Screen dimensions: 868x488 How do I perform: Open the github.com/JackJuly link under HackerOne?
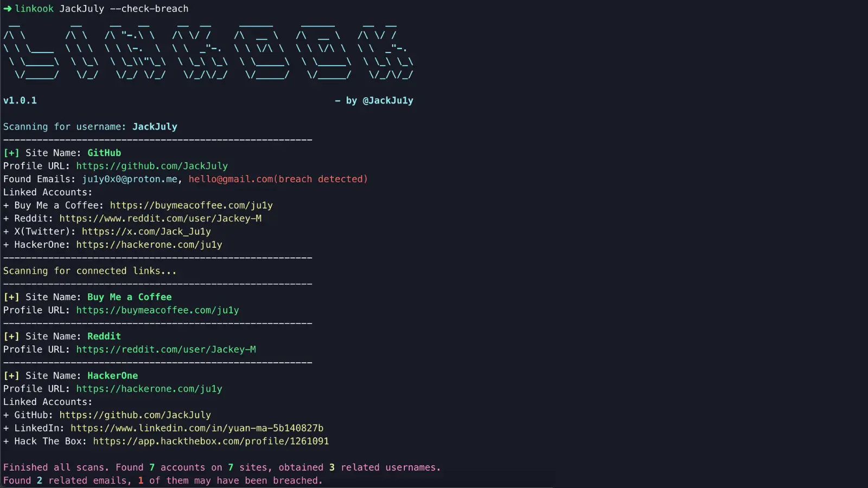(x=135, y=415)
